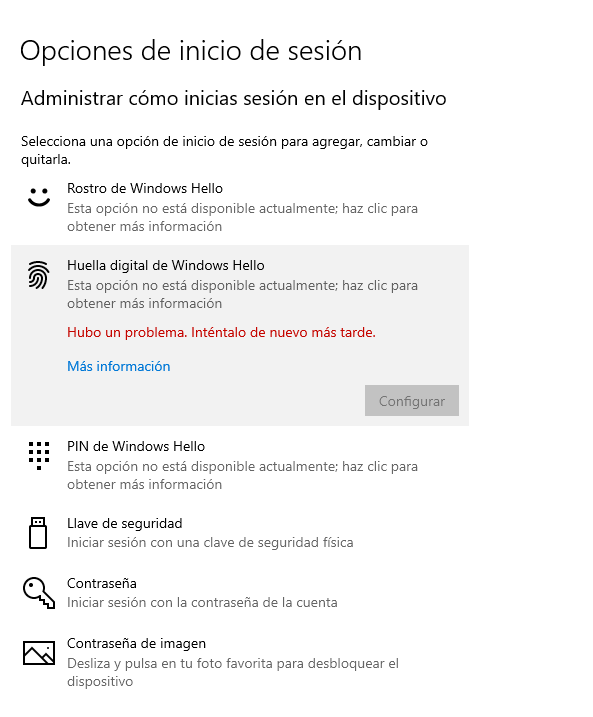Click the PIN keypad dots icon
593x717 pixels.
click(39, 455)
